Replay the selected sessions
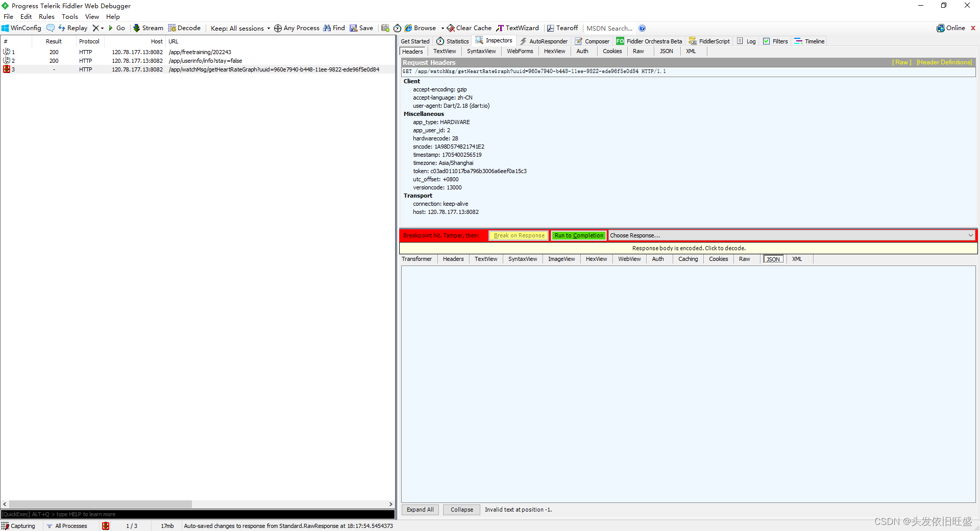The image size is (980, 531). pos(73,28)
